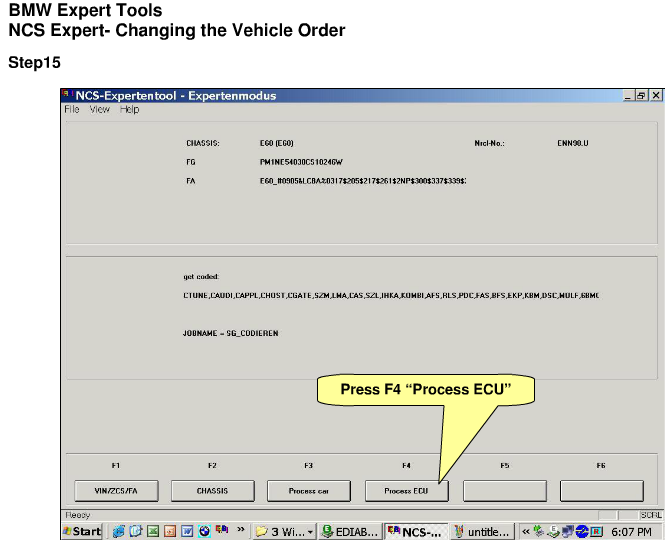
Task: Click the get coded module list
Action: pos(391,295)
